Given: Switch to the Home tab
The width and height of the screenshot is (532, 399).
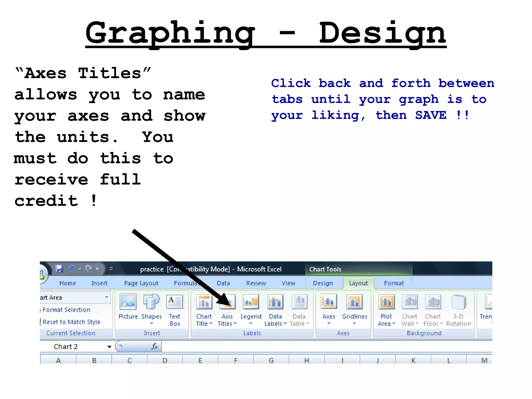Looking at the screenshot, I should [68, 283].
